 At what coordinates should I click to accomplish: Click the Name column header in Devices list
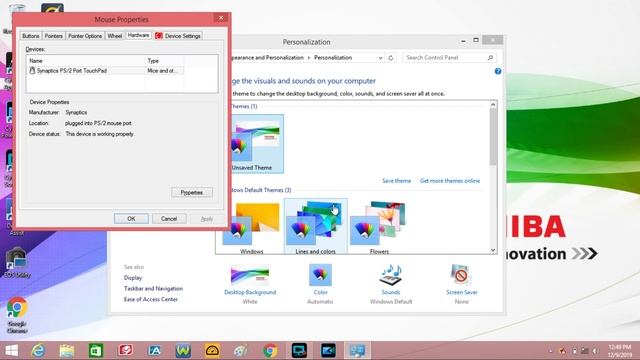click(86, 61)
